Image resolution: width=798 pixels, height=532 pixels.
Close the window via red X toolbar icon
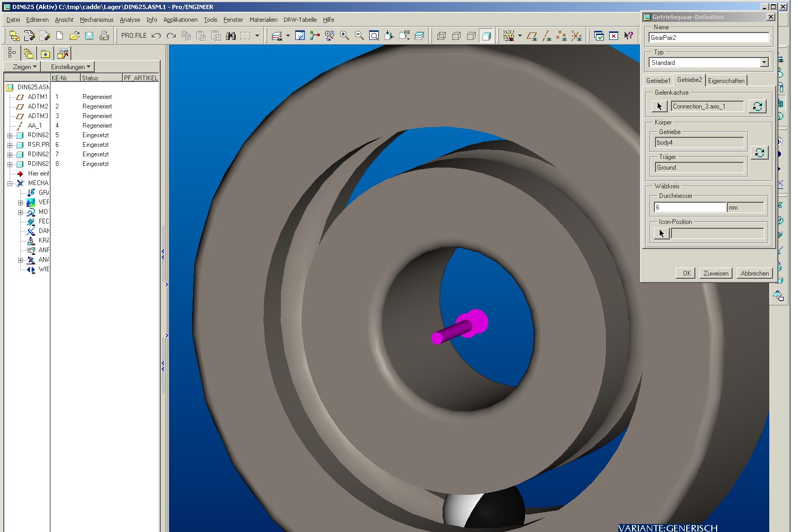click(x=613, y=36)
